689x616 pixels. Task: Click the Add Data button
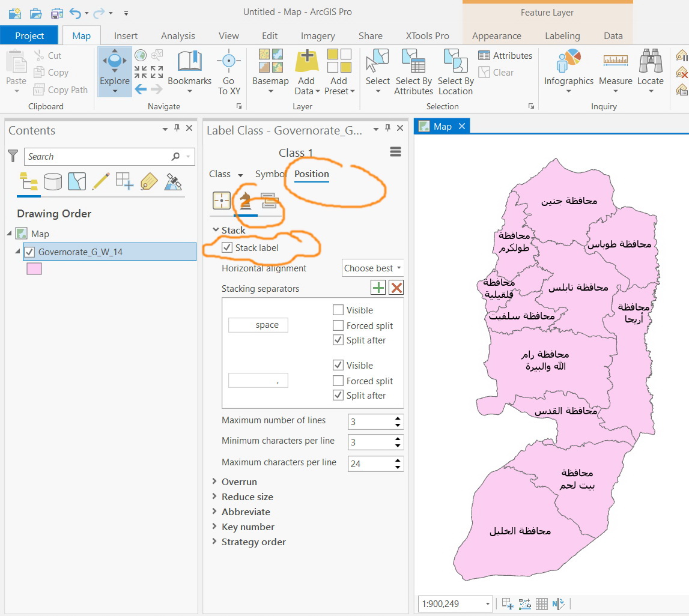(307, 72)
